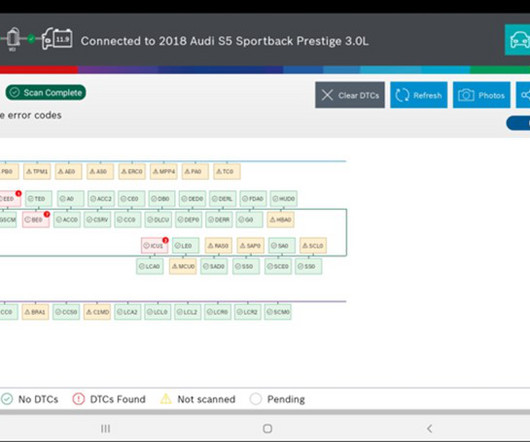
Task: Open the SA0 module node
Action: click(x=282, y=246)
